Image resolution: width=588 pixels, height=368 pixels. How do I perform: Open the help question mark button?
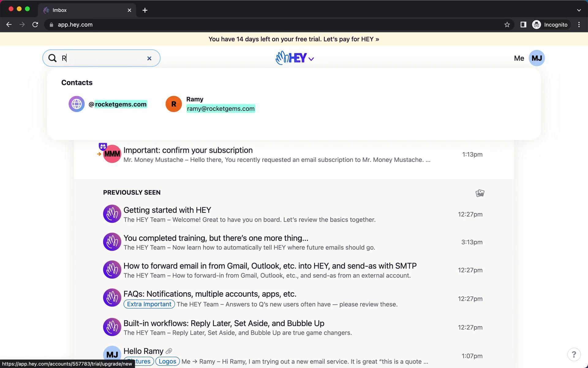click(574, 354)
